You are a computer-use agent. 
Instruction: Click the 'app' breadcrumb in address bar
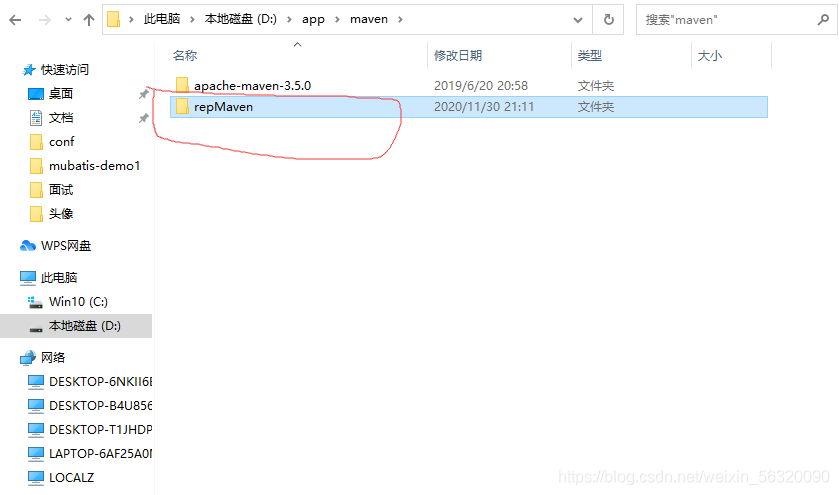tap(313, 19)
